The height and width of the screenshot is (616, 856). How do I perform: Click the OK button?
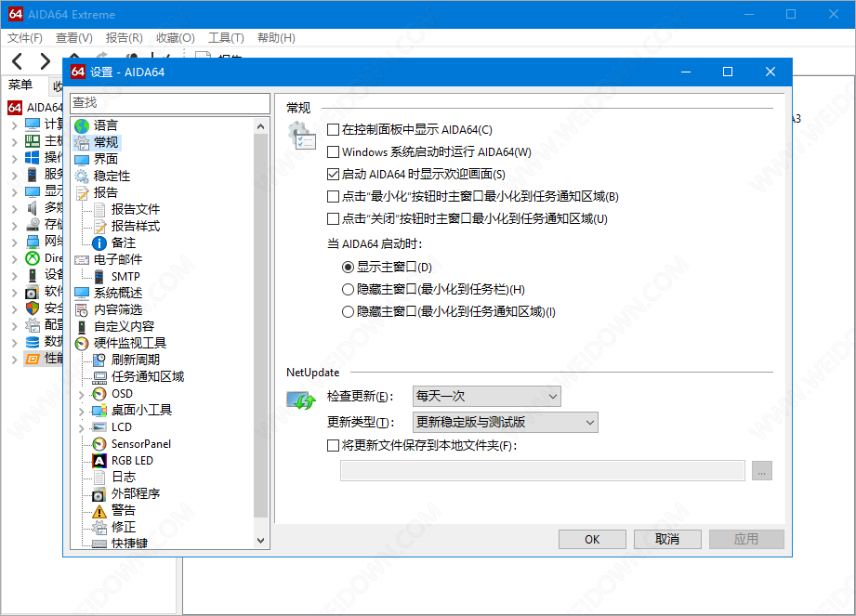(x=592, y=540)
